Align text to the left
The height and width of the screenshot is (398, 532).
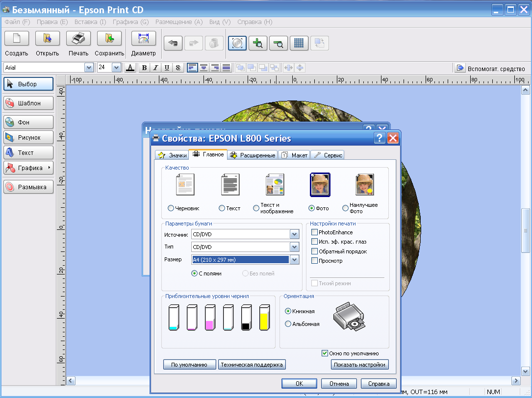(x=192, y=68)
